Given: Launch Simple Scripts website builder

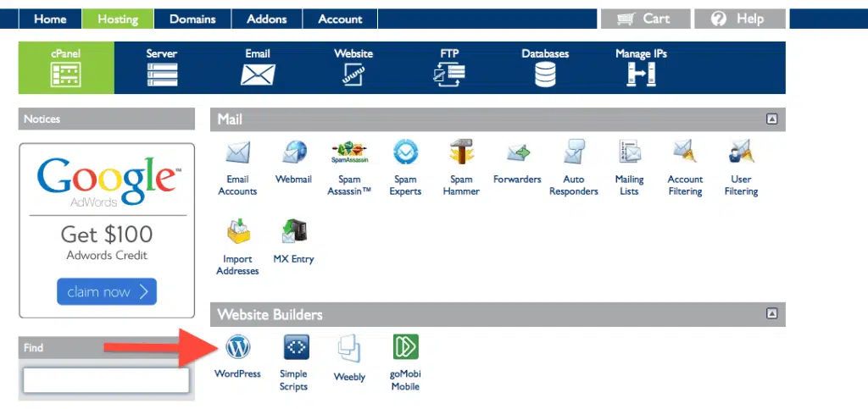Looking at the screenshot, I should 293,348.
